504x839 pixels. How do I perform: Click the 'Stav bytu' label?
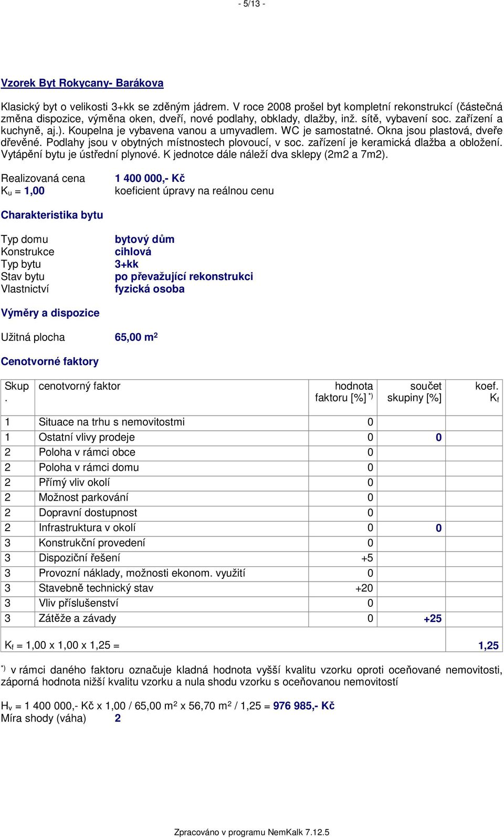(x=23, y=276)
